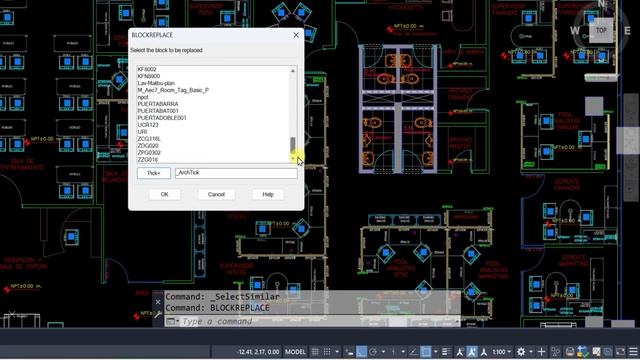The image size is (640, 360).
Task: Open recent commands dropdown in command line
Action: (172, 321)
